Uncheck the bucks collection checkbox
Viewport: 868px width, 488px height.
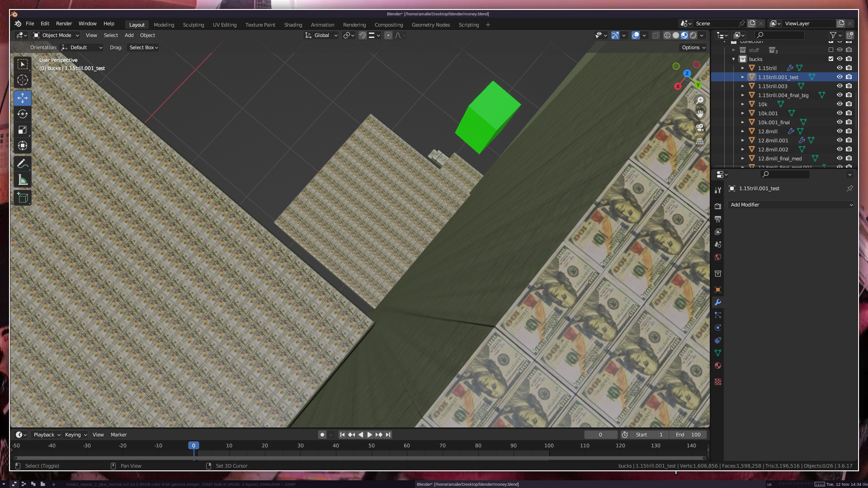click(x=830, y=59)
